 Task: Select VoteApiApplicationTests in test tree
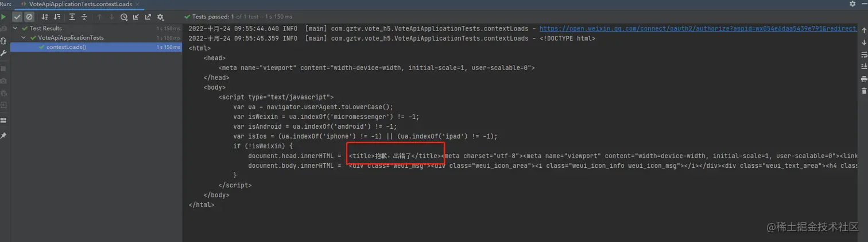96,37
